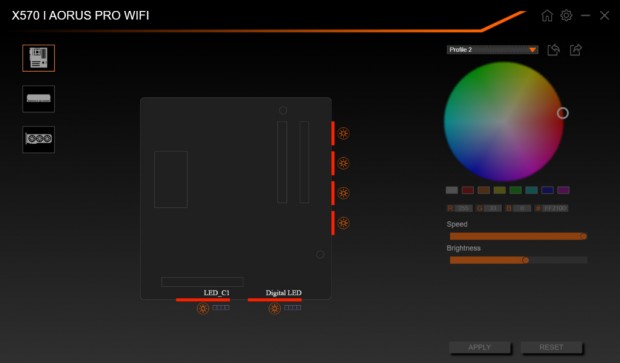Pick the red color swatch
The height and width of the screenshot is (363, 620).
(468, 190)
